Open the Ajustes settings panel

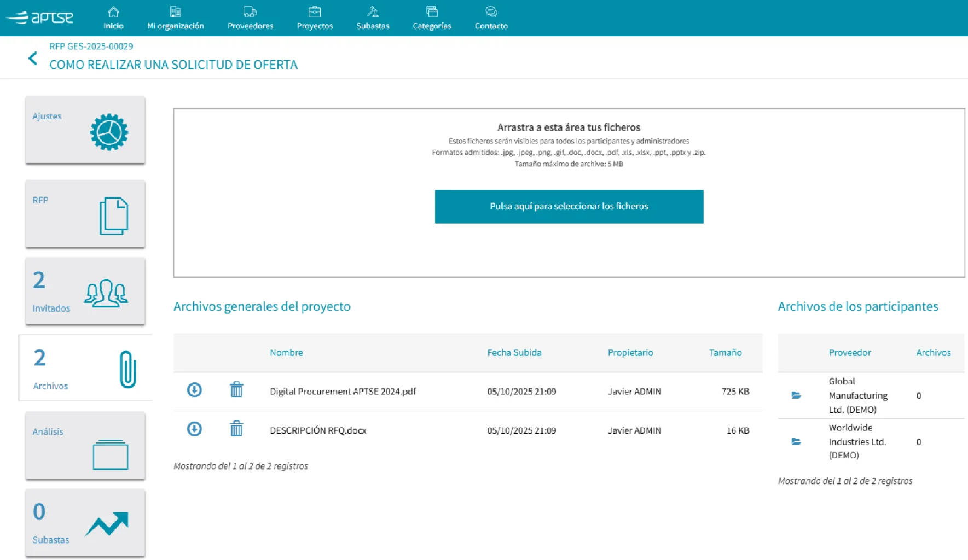pos(85,130)
